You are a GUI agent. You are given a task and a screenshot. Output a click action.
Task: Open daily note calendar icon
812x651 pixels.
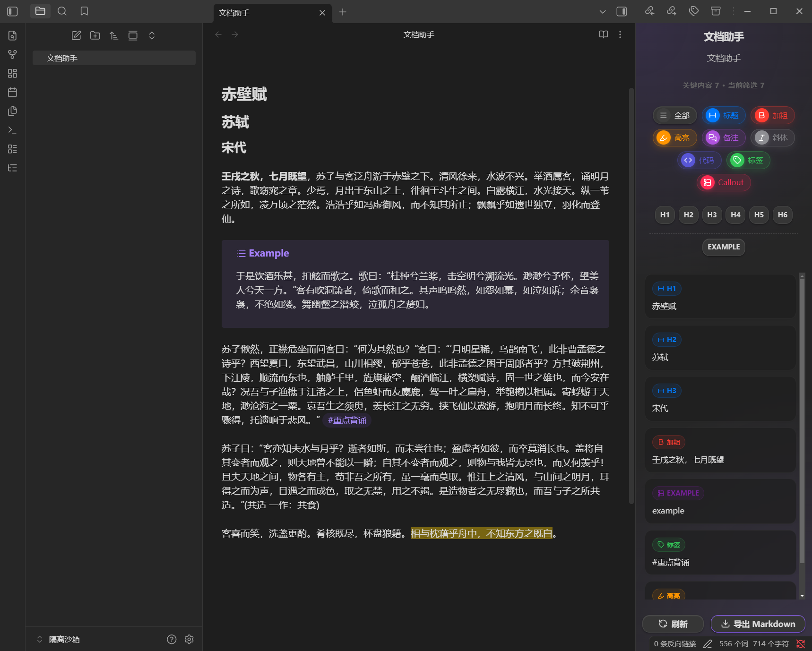tap(13, 92)
